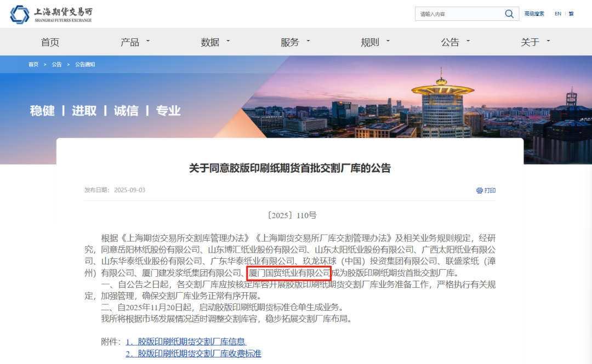The height and width of the screenshot is (364, 592).
Task: Switch to traditional Chinese 繁
Action: coord(571,14)
